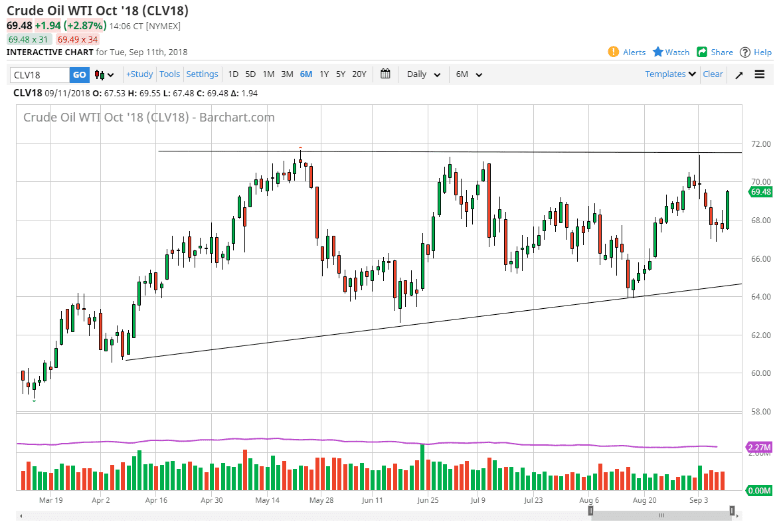This screenshot has height=532, width=781.
Task: Open the calendar date picker icon
Action: (385, 74)
